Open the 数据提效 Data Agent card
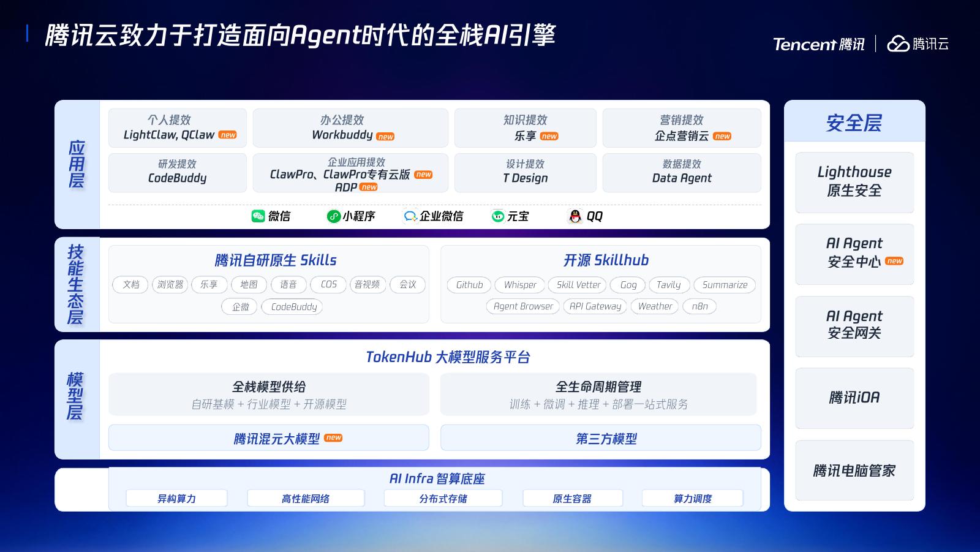 pyautogui.click(x=682, y=173)
